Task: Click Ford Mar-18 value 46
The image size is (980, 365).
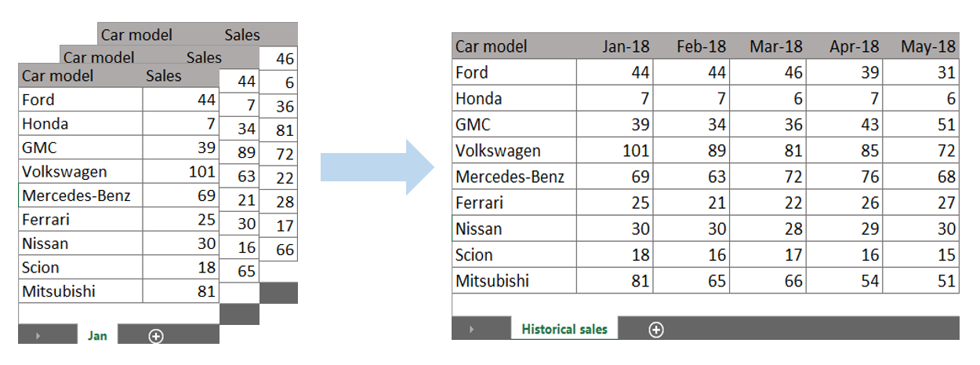Action: pyautogui.click(x=768, y=72)
